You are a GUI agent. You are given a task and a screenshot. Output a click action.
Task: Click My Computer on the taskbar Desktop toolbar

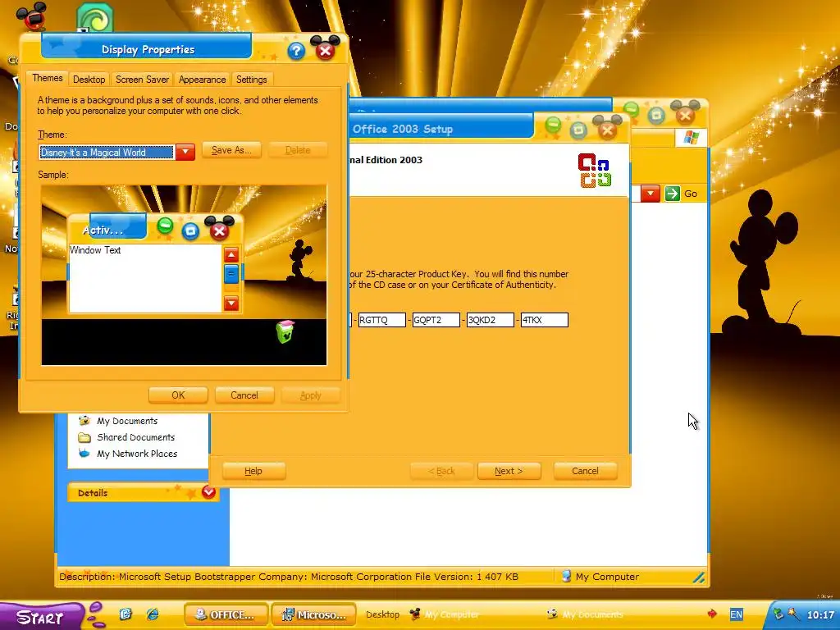tap(452, 614)
